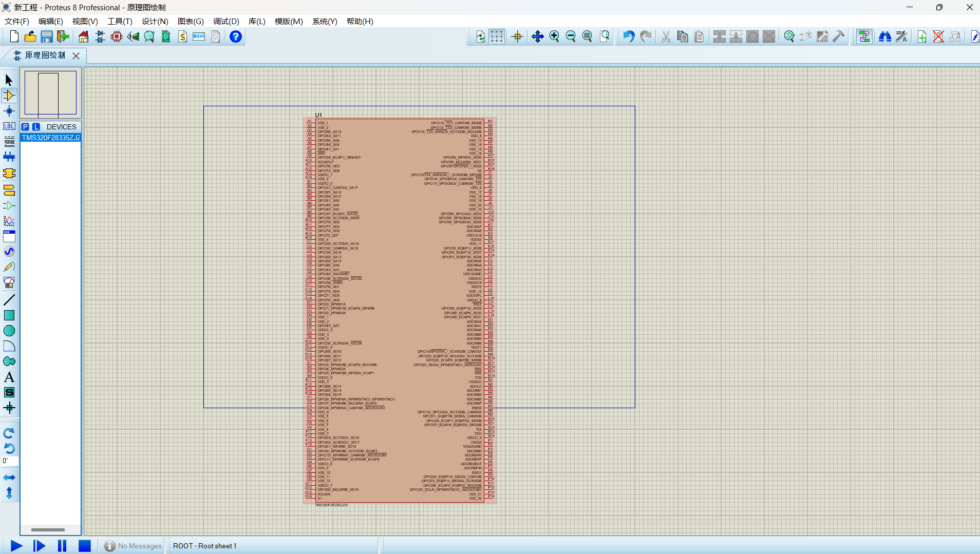Image resolution: width=980 pixels, height=554 pixels.
Task: Flip vertically with Y-mirror button
Action: point(9,493)
